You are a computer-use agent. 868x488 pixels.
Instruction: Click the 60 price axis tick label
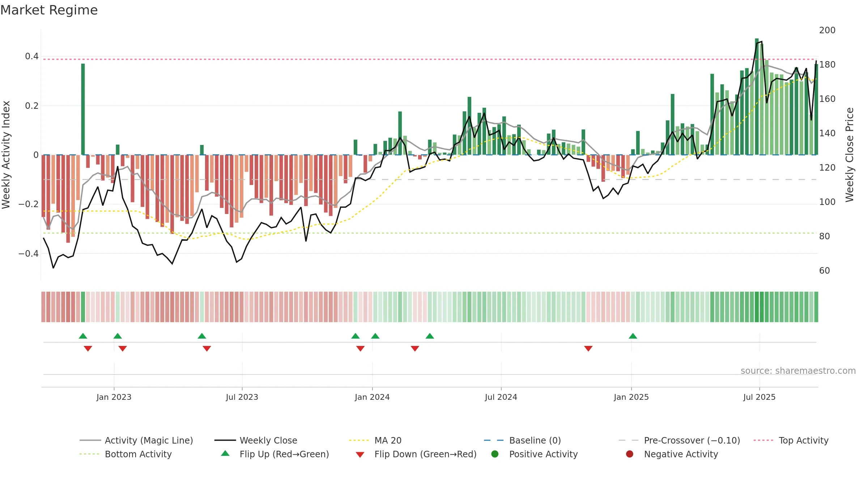click(x=825, y=271)
